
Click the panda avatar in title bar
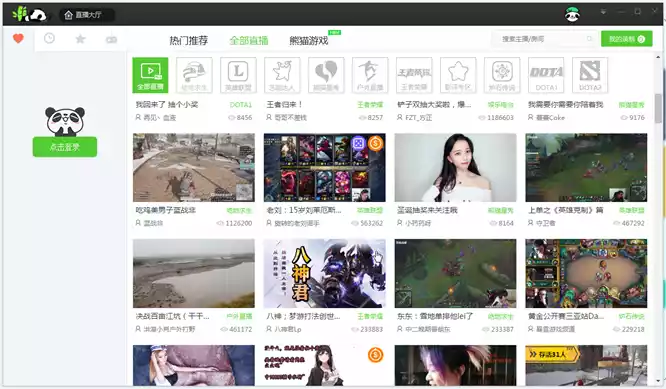(572, 14)
